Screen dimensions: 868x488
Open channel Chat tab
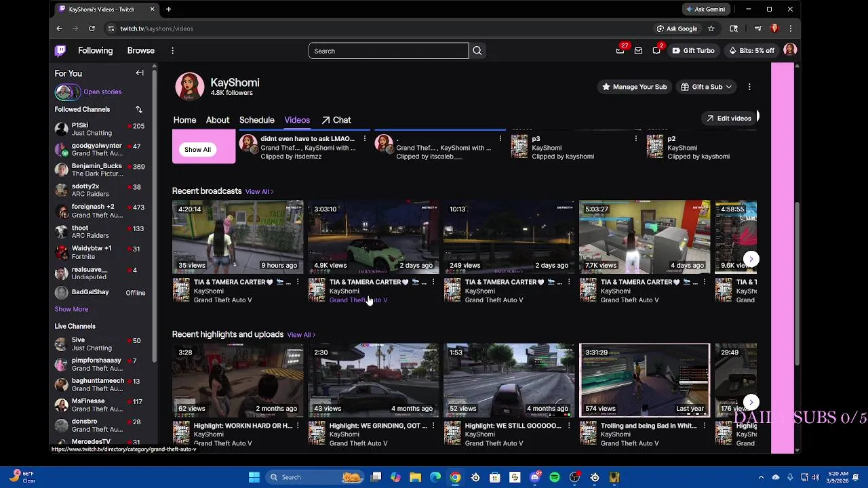tap(336, 120)
